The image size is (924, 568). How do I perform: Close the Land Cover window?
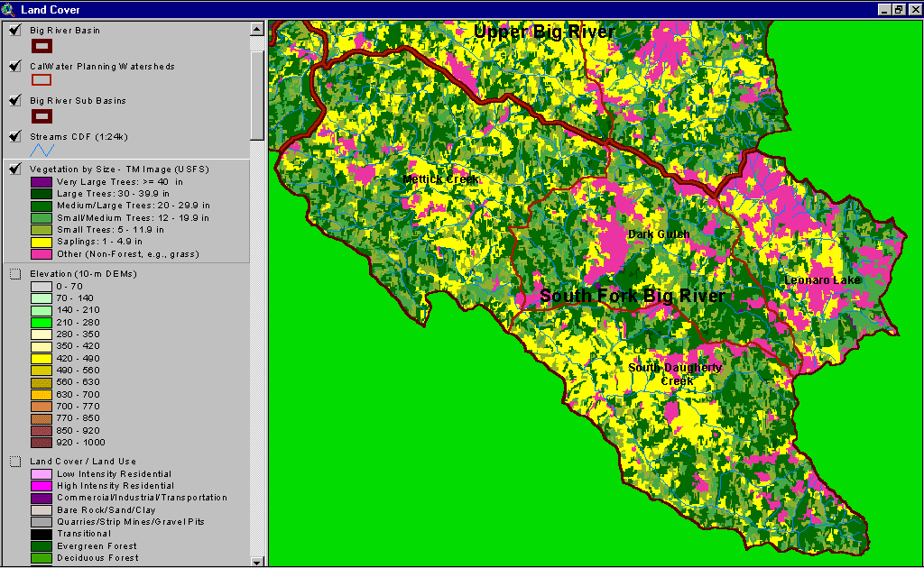pyautogui.click(x=915, y=9)
